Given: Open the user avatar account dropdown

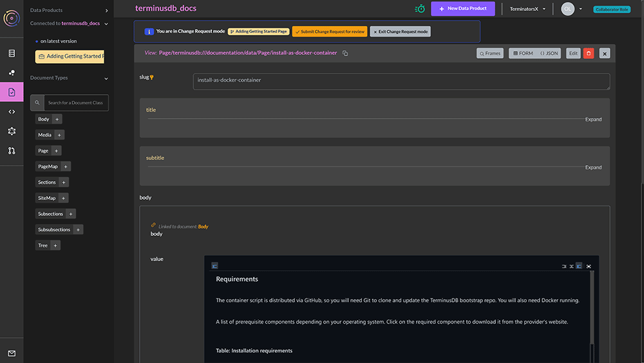Looking at the screenshot, I should coord(572,9).
